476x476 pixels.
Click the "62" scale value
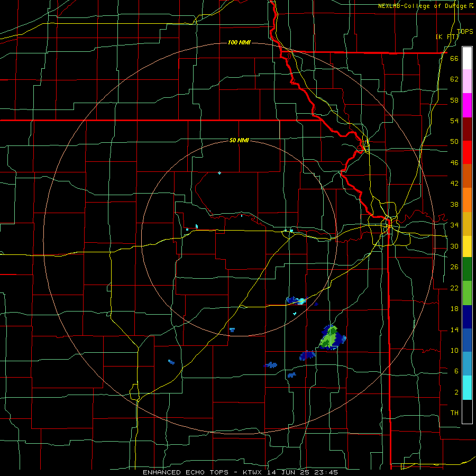coord(454,79)
